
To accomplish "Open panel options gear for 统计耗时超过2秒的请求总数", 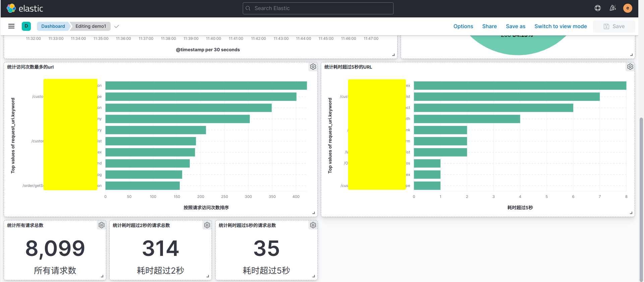I will coord(207,225).
